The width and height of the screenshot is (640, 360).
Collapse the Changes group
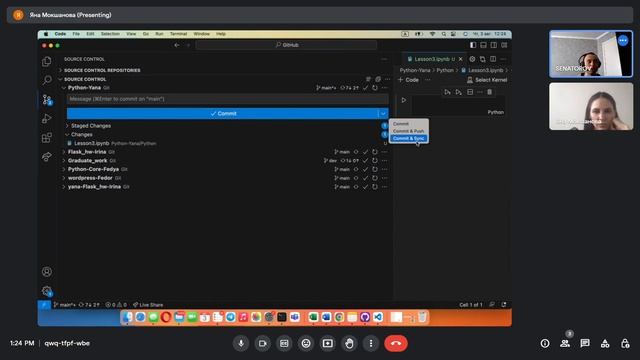click(68, 135)
